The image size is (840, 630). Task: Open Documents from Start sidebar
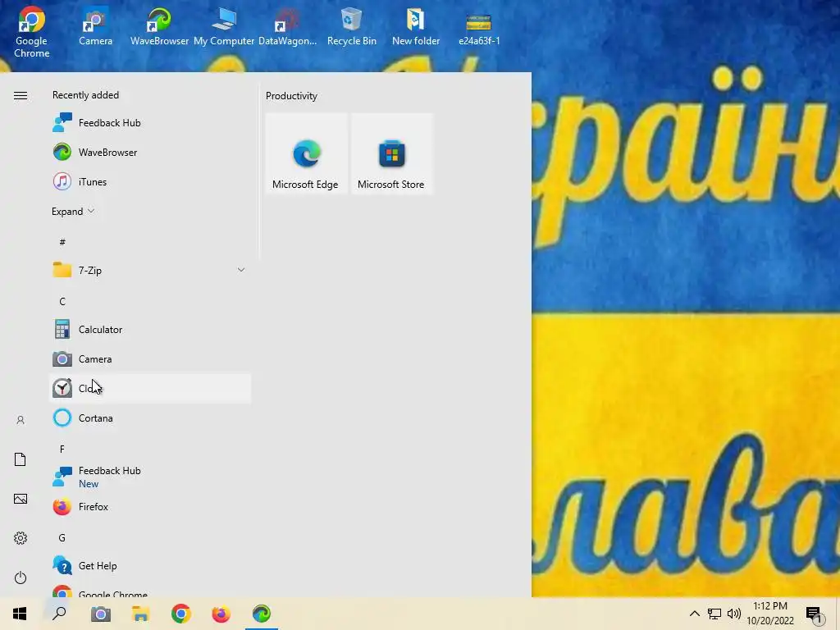tap(21, 459)
